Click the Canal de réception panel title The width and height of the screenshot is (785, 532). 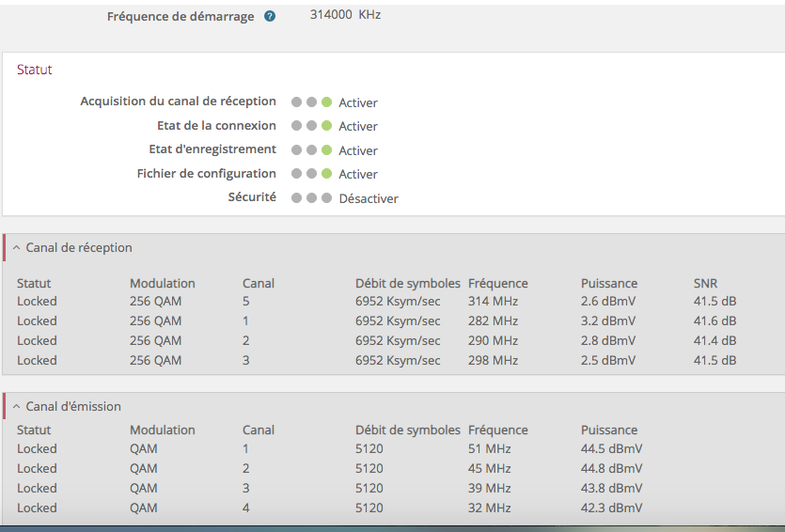(79, 248)
